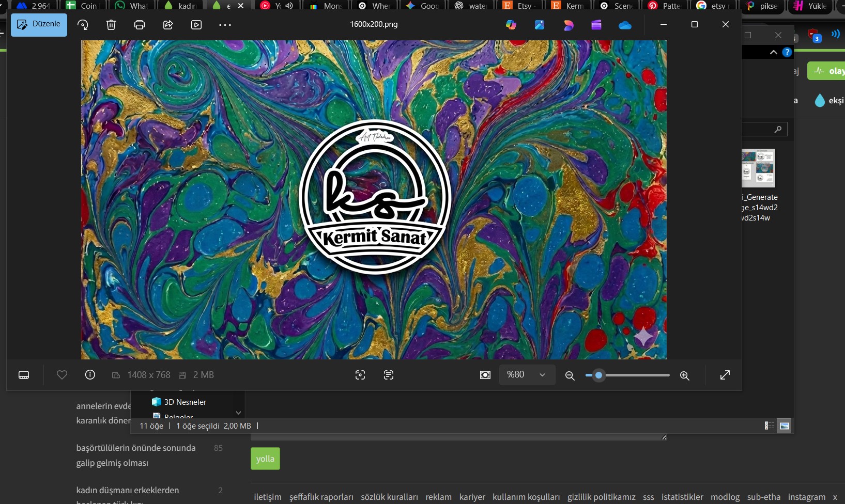Share the photo via the share icon
845x504 pixels.
[168, 25]
